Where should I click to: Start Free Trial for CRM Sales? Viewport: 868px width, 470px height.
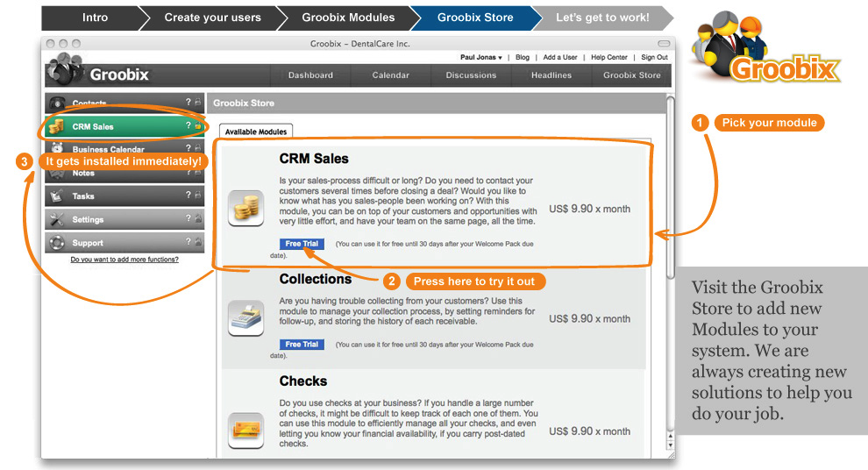(x=302, y=244)
